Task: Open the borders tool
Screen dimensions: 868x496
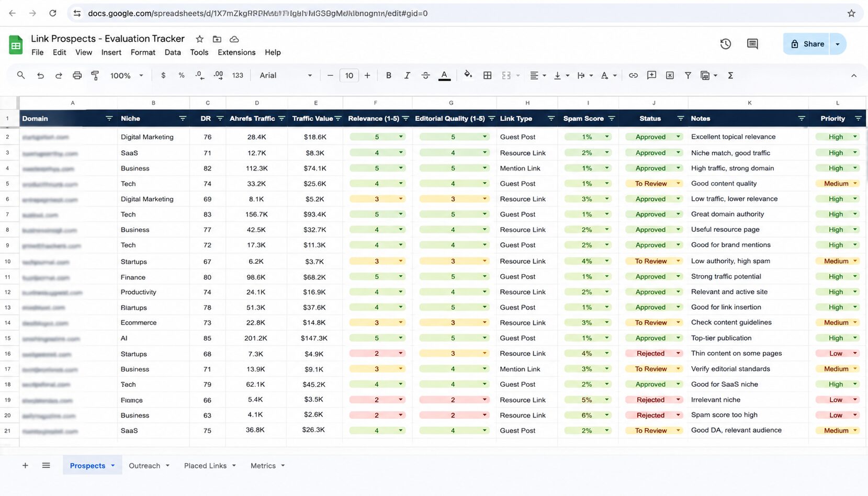Action: click(x=487, y=75)
